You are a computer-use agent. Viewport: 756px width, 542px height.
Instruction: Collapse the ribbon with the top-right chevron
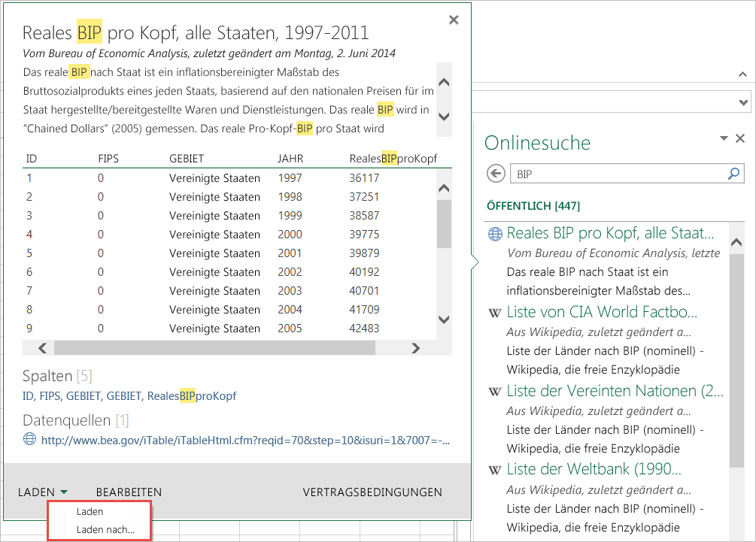742,74
